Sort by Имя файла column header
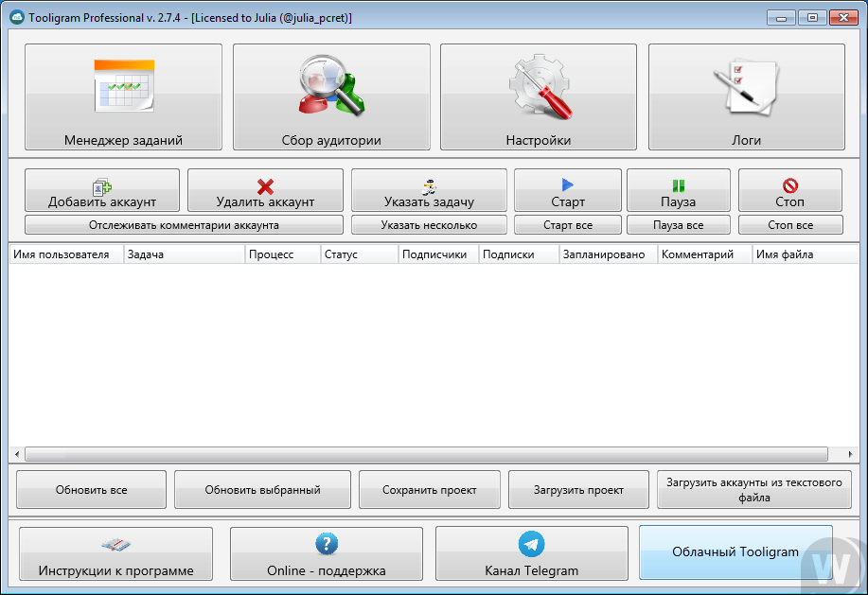Viewport: 868px width, 595px height. pos(806,254)
